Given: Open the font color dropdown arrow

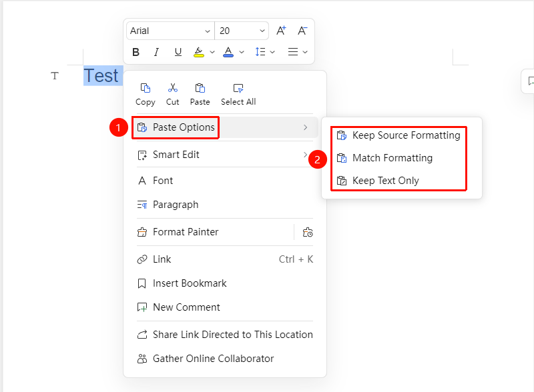Looking at the screenshot, I should coord(242,52).
